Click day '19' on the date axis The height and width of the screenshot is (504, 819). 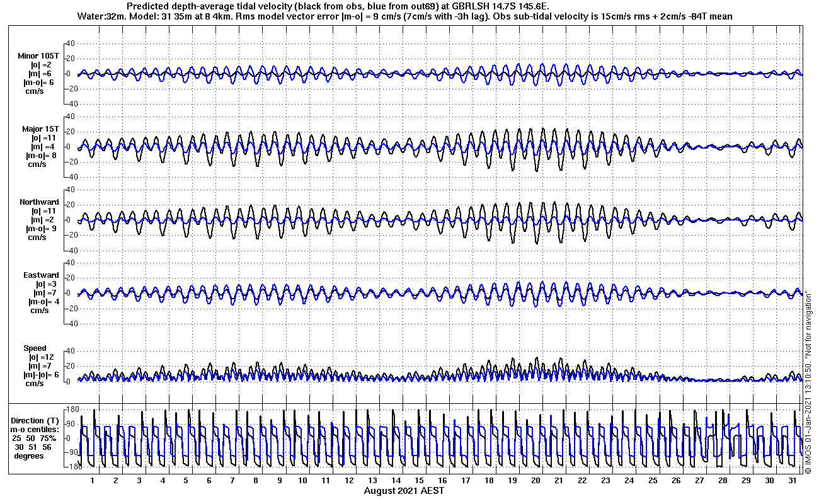[x=512, y=481]
